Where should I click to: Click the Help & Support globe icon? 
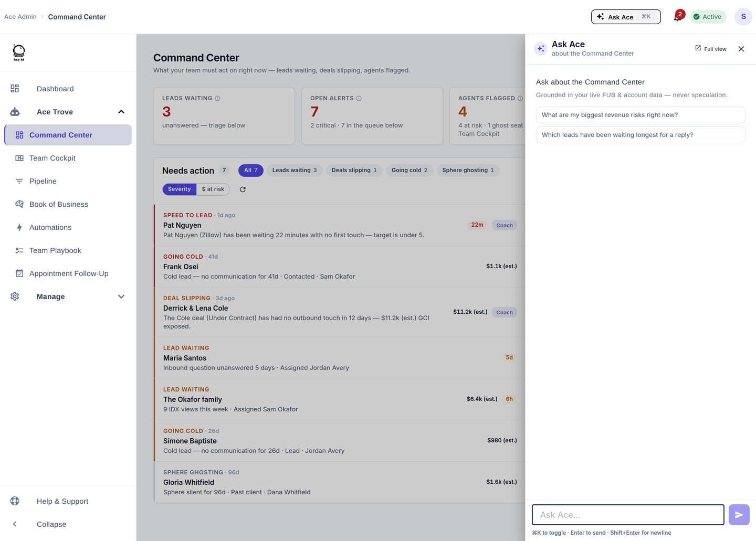[x=15, y=501]
